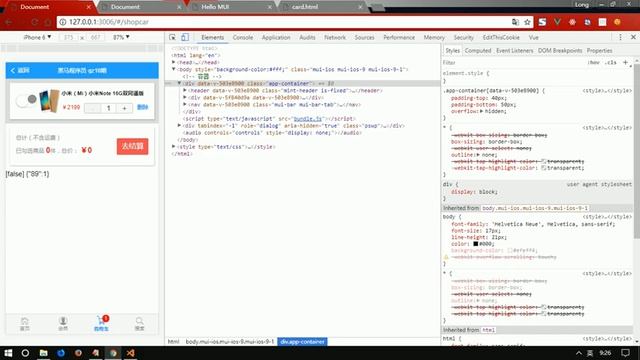Click the black #000 color swatch

tap(476, 244)
